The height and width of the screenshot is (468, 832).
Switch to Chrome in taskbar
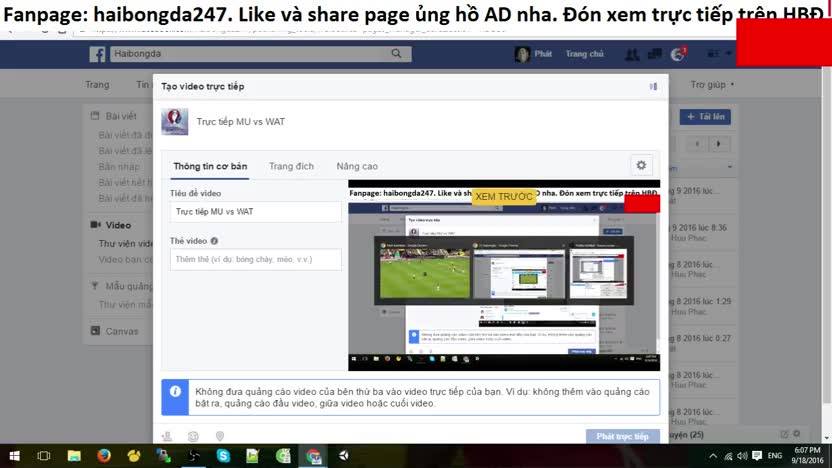[313, 456]
